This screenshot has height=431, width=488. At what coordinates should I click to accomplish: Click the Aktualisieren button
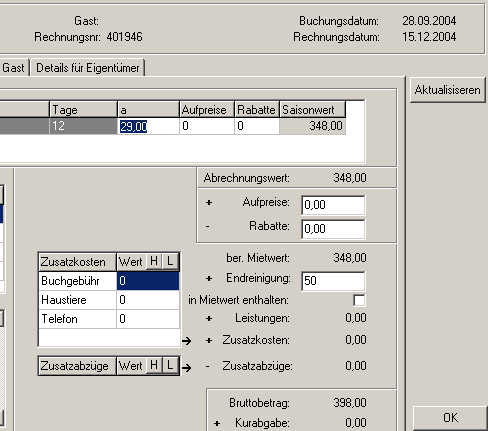(447, 90)
